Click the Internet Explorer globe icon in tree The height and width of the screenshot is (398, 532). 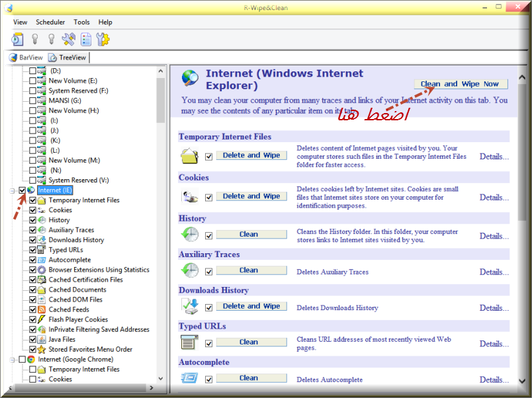[31, 190]
